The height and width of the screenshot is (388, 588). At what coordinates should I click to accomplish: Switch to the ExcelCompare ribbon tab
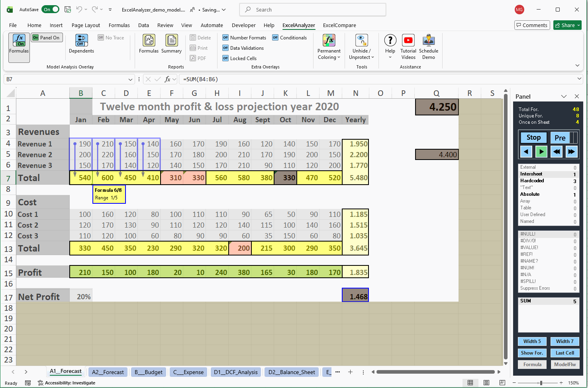tap(339, 25)
